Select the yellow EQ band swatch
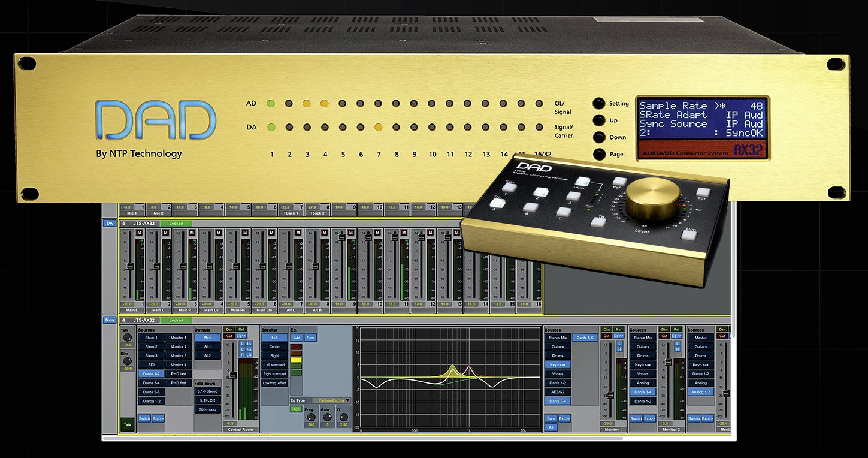This screenshot has height=458, width=868. (296, 360)
